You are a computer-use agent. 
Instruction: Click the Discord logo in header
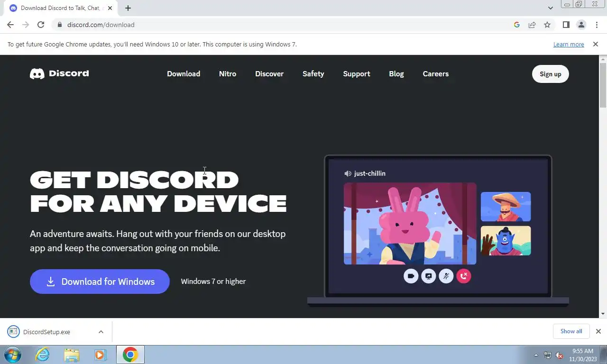[59, 73]
